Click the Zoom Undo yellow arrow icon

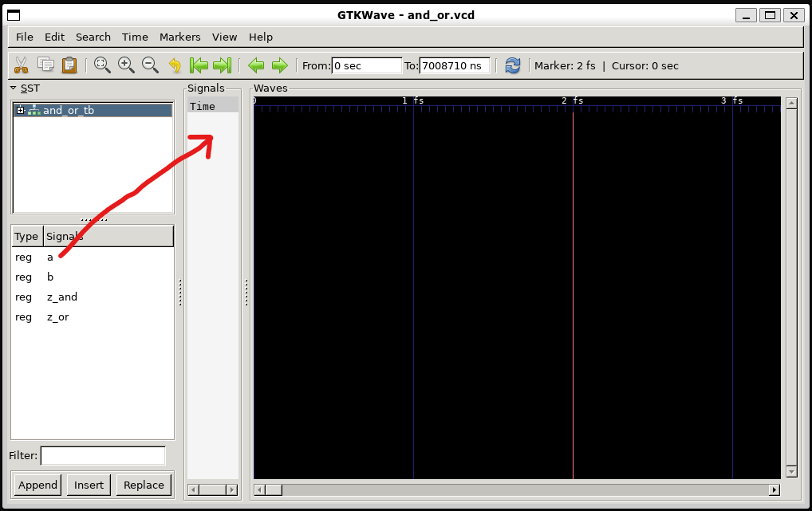[175, 65]
